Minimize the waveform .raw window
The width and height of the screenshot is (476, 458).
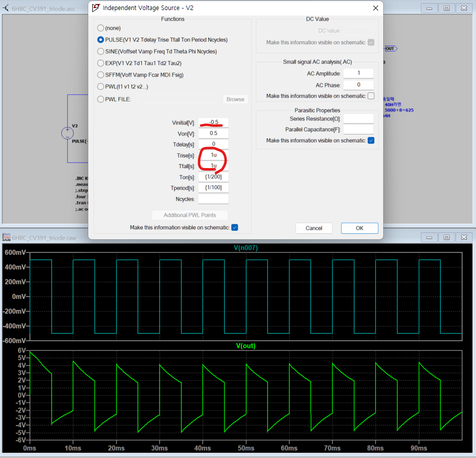pyautogui.click(x=429, y=237)
